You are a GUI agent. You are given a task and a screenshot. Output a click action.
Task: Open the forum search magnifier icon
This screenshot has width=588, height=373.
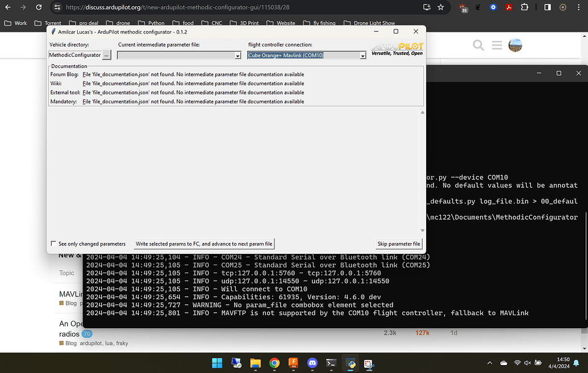tap(478, 45)
